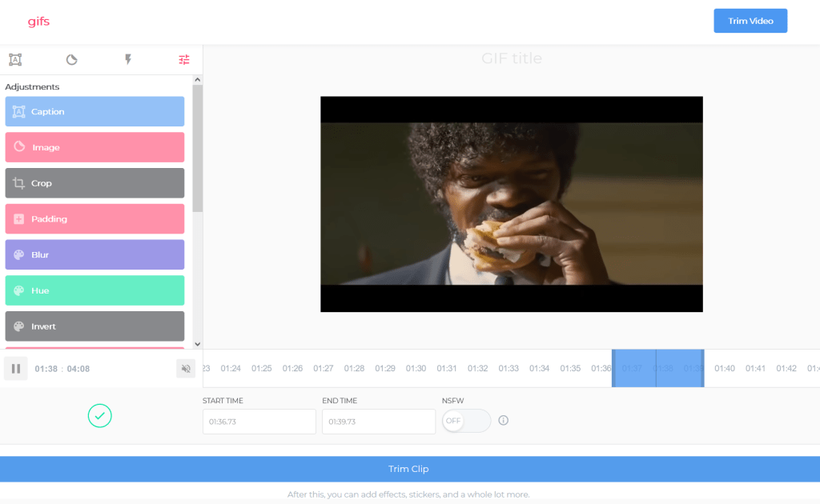Click the caption tab icon in sidebar
The width and height of the screenshot is (820, 504).
point(15,59)
